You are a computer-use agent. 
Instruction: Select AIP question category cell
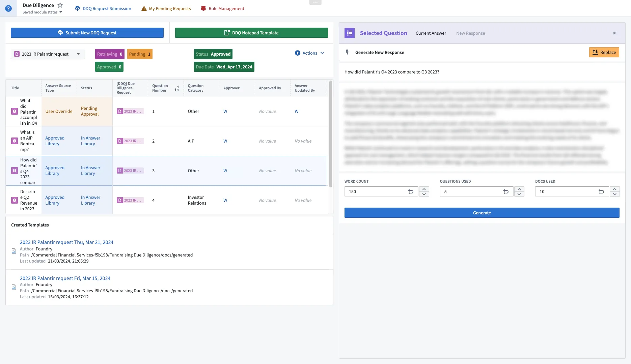(x=201, y=141)
